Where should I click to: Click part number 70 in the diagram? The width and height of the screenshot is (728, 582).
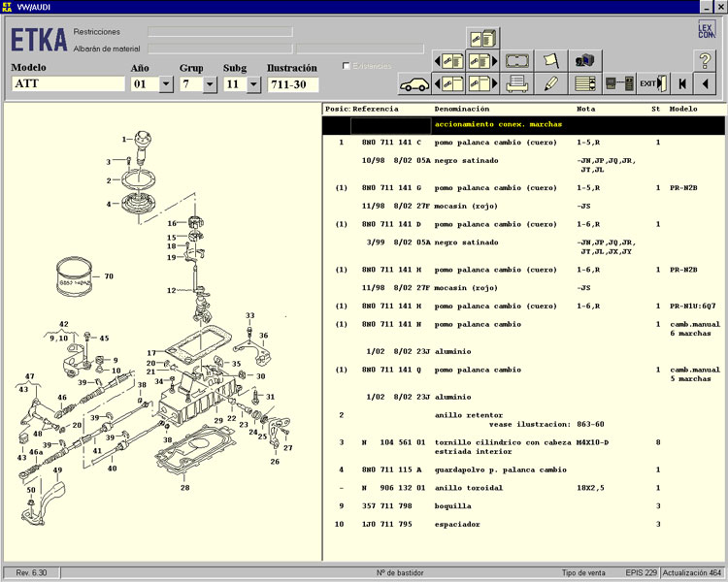point(109,276)
